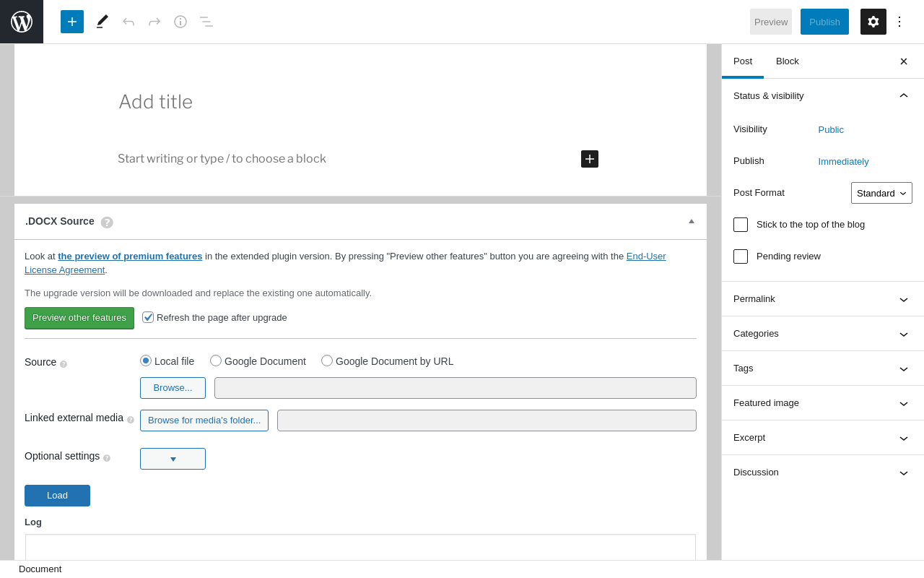Click the help icon next to .DOCX Source
Image resolution: width=924 pixels, height=578 pixels.
(x=107, y=223)
